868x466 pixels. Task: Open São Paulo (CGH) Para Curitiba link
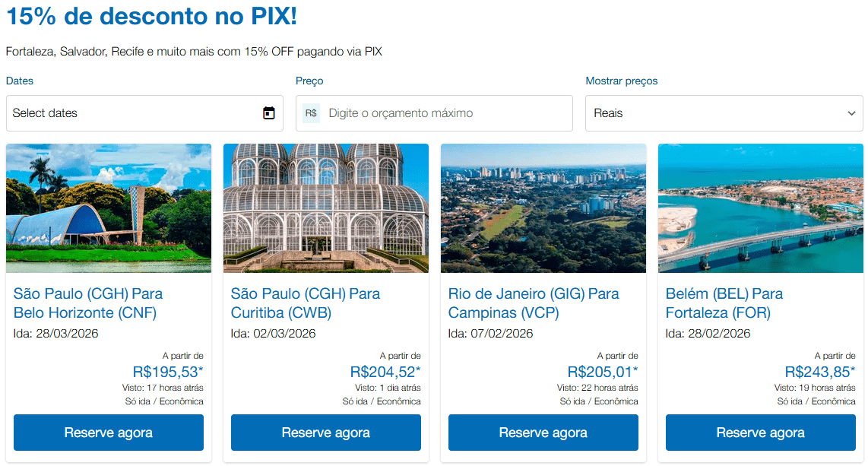(x=306, y=303)
